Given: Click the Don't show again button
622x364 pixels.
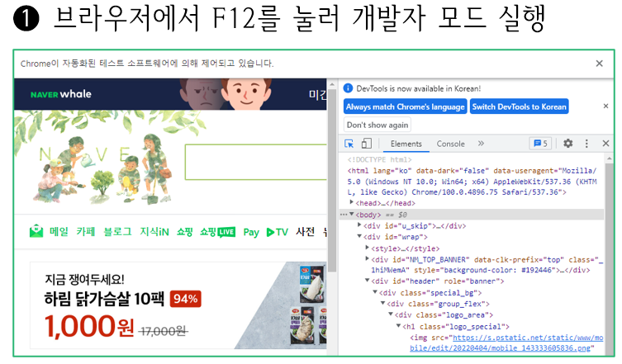Looking at the screenshot, I should click(x=377, y=125).
